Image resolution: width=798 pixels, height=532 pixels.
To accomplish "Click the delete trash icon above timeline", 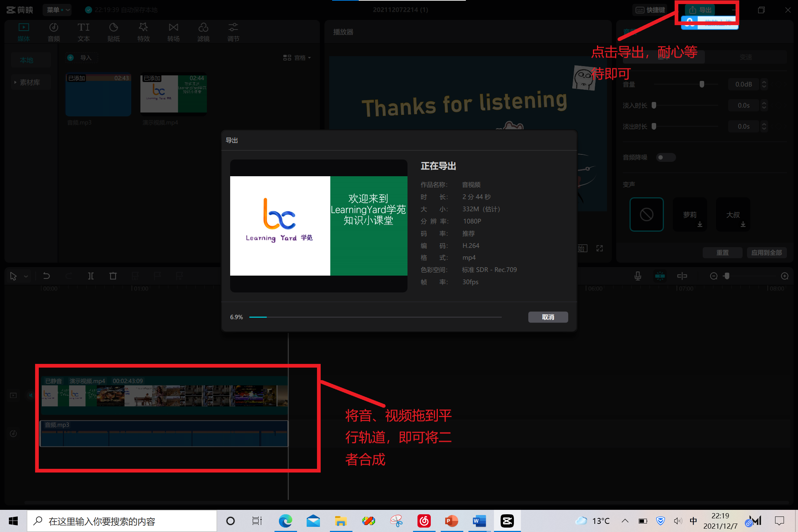I will (x=113, y=276).
